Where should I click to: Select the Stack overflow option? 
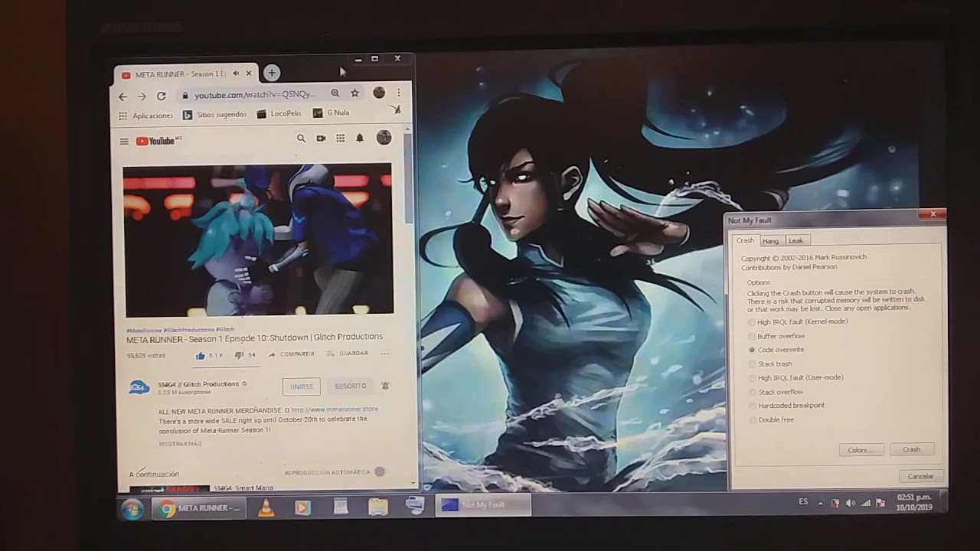coord(776,392)
